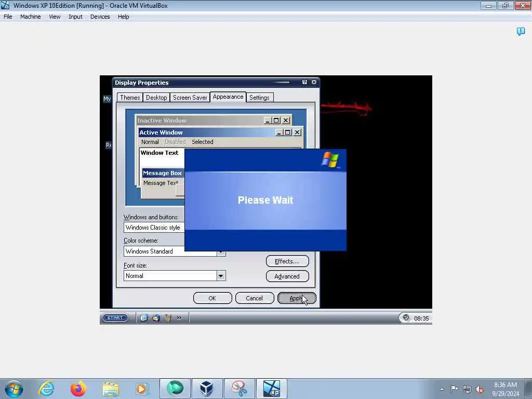The image size is (532, 399).
Task: Open the Effects... dialog
Action: 287,261
